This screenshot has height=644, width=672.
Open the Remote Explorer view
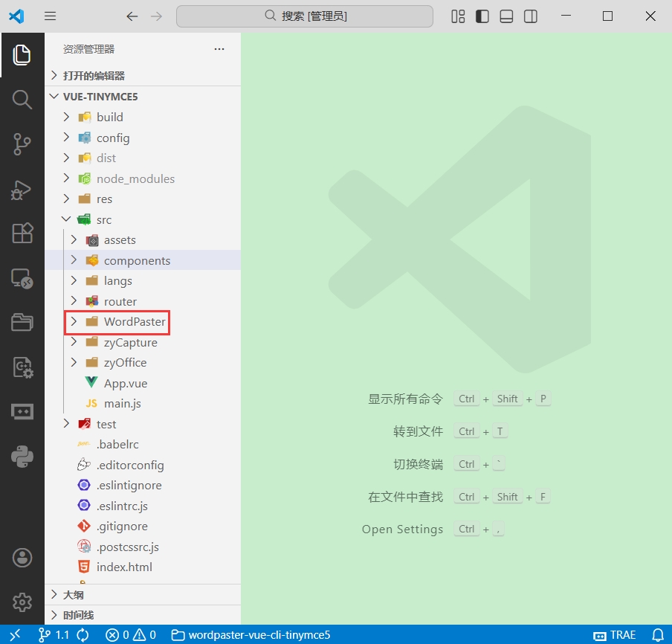point(22,279)
